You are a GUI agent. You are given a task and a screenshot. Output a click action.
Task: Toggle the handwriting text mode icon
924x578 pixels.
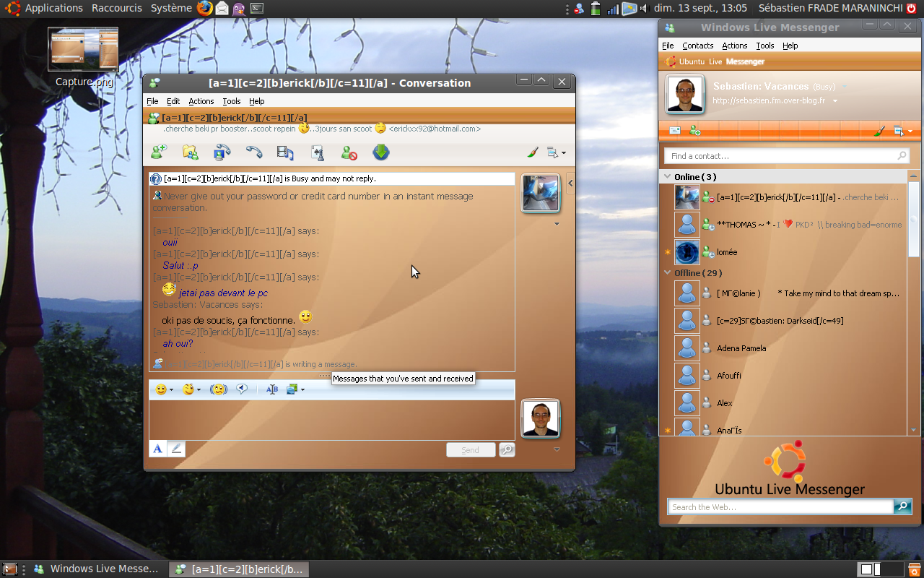coord(272,389)
